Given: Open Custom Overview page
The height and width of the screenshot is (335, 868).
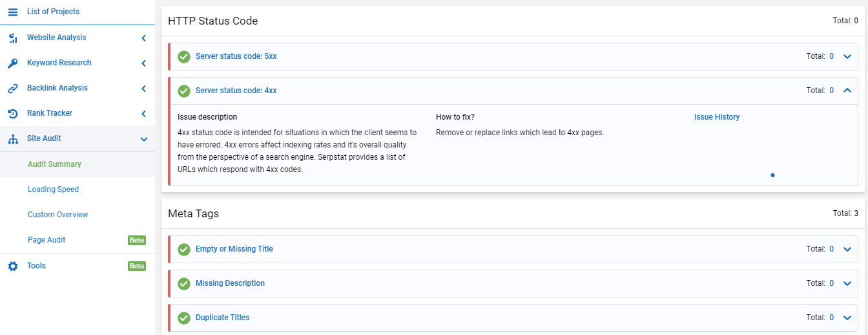Looking at the screenshot, I should 57,215.
